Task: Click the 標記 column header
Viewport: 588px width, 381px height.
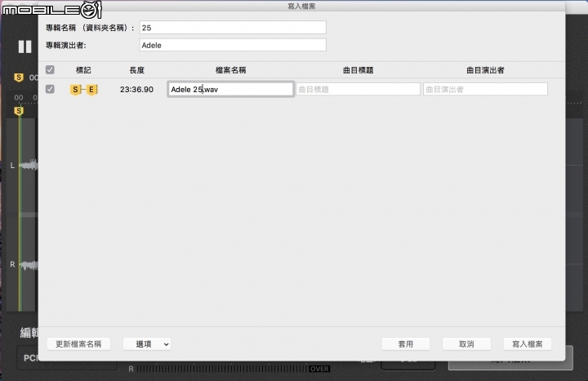Action: 83,70
